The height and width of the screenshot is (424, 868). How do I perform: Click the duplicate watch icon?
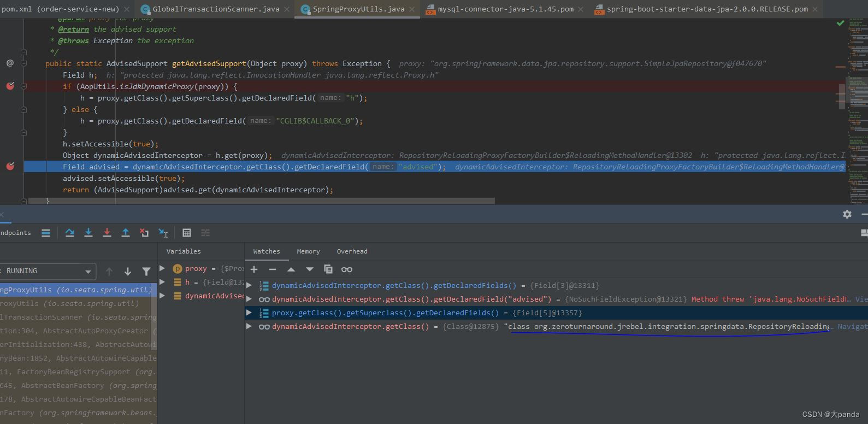click(328, 269)
